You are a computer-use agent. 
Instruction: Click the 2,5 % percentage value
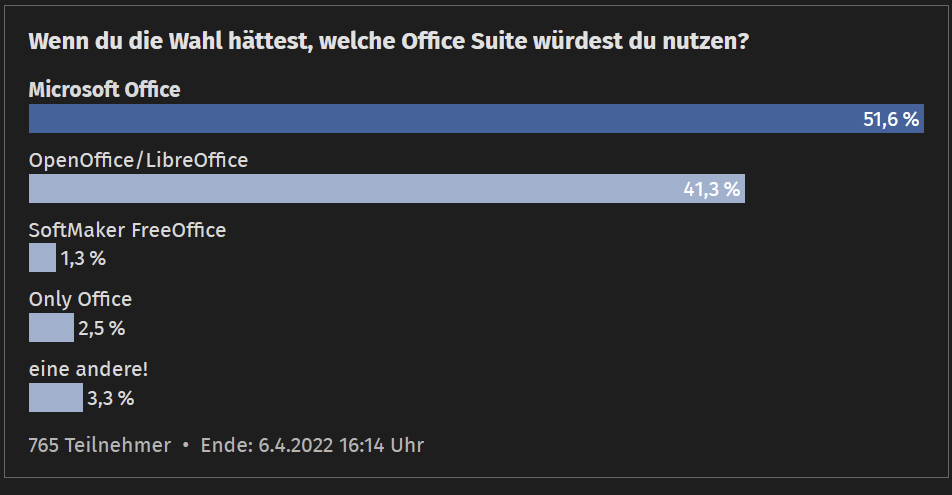(x=101, y=328)
